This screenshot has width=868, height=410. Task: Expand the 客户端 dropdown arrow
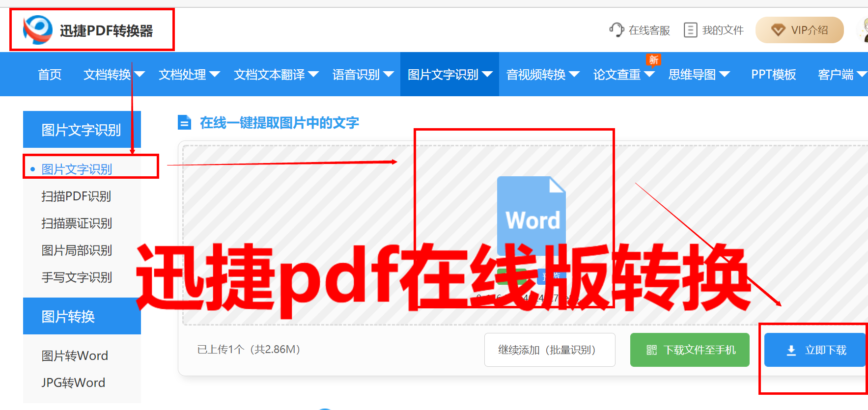(862, 74)
